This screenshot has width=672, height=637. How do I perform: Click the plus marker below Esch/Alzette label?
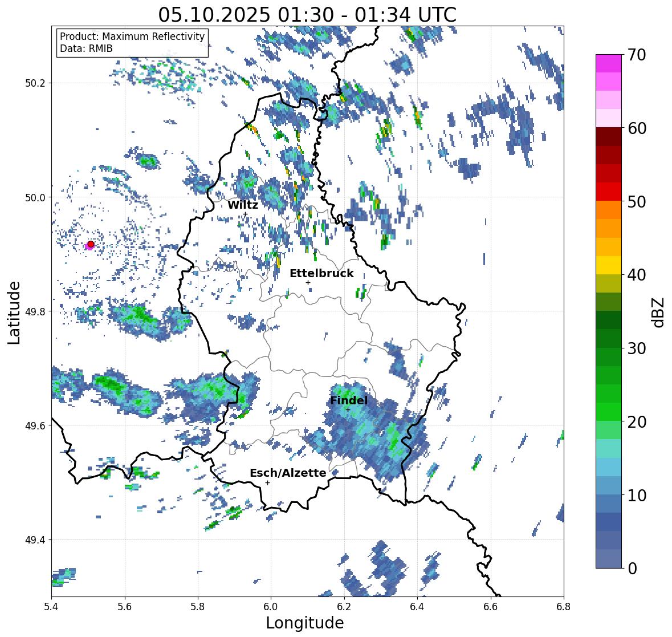(x=267, y=482)
